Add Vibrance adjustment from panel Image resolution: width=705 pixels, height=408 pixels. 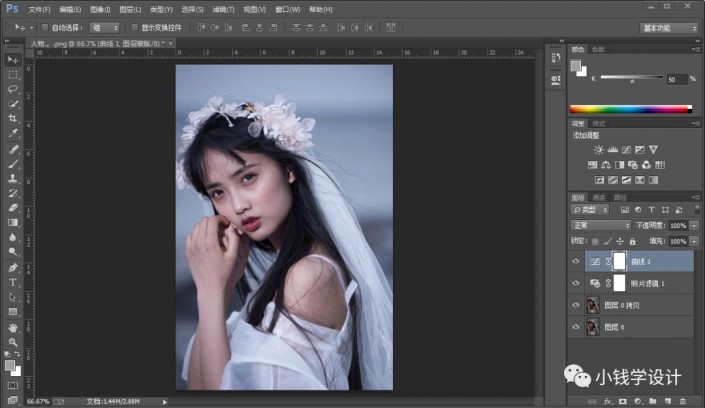pos(653,150)
